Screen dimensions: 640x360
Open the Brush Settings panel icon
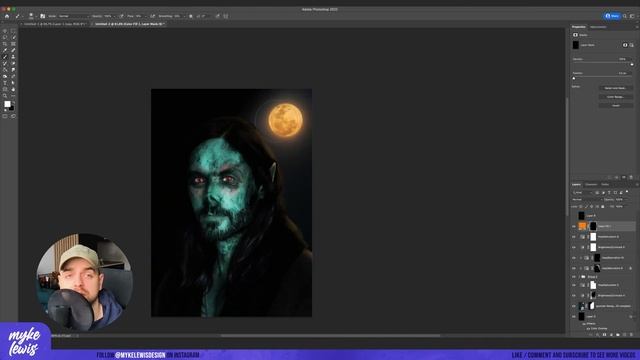pyautogui.click(x=42, y=16)
